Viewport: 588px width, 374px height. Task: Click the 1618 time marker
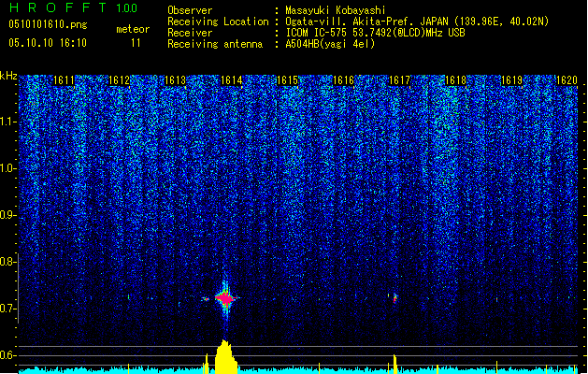(455, 80)
